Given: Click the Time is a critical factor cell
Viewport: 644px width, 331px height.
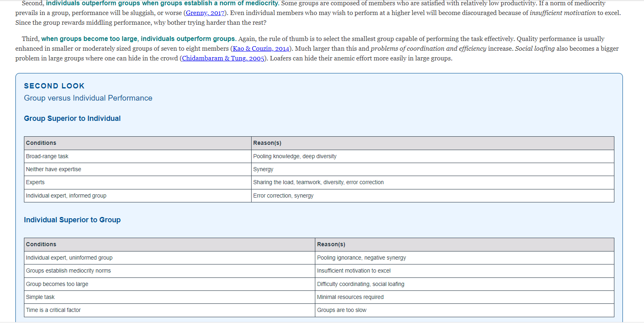Looking at the screenshot, I should point(170,310).
